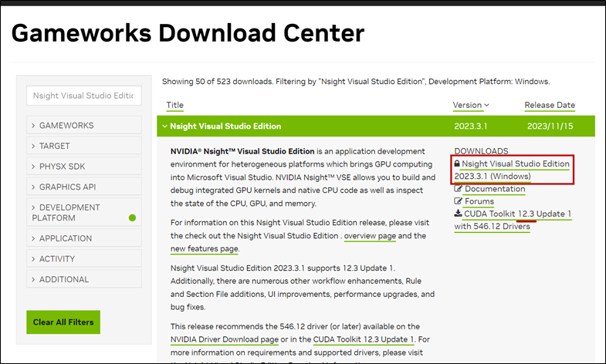Open the new features page link
Viewport: 606px width, 364px height.
click(205, 248)
